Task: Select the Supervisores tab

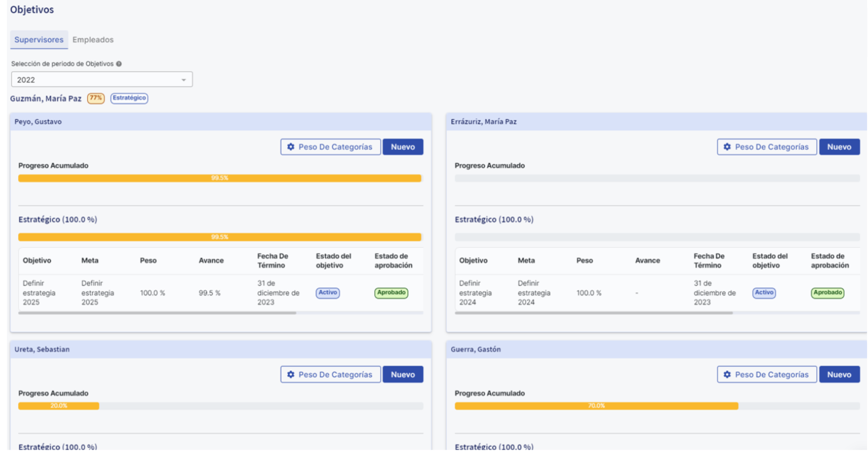Action: click(x=39, y=40)
